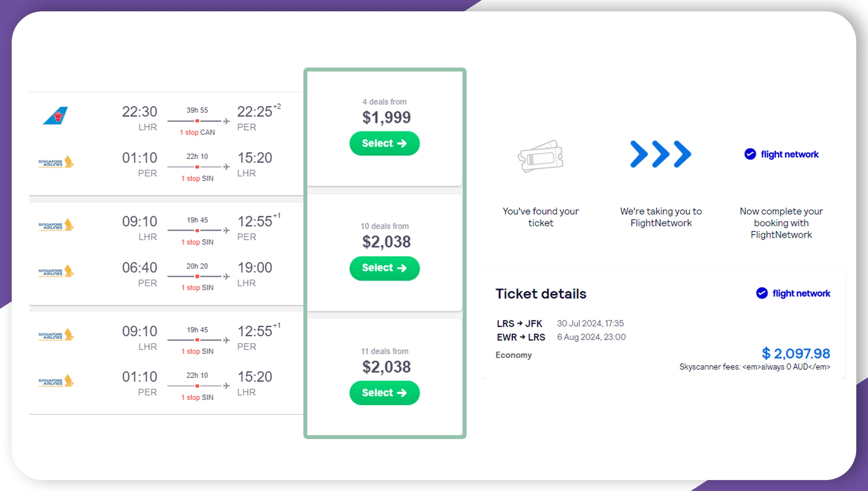Click the Singapore Airlines logo on the bottom itinerary
The height and width of the screenshot is (491, 868).
[x=56, y=335]
